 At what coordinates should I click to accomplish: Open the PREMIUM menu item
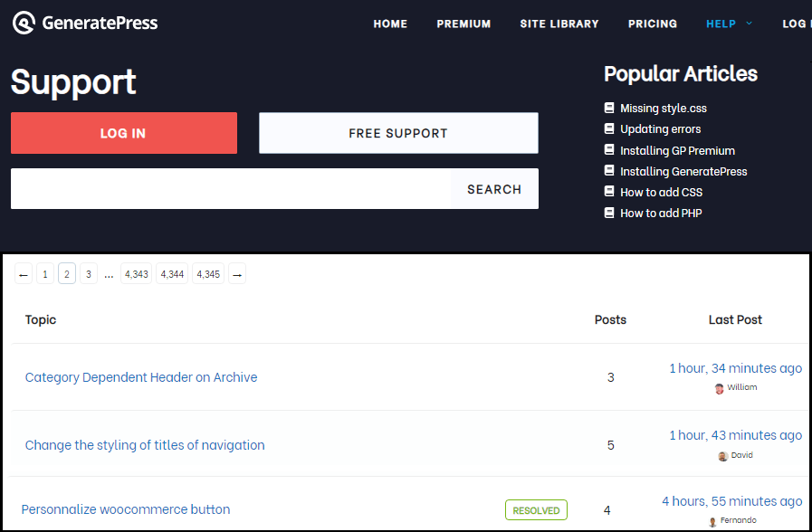tap(463, 24)
